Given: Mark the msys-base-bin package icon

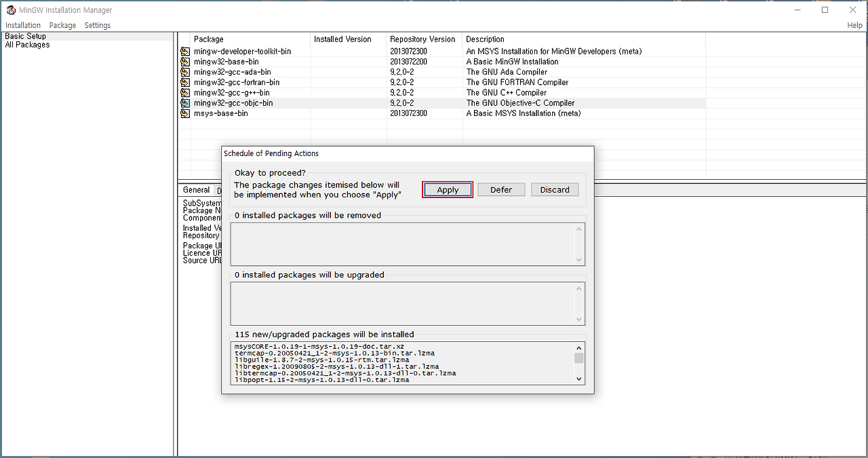Looking at the screenshot, I should coord(185,113).
